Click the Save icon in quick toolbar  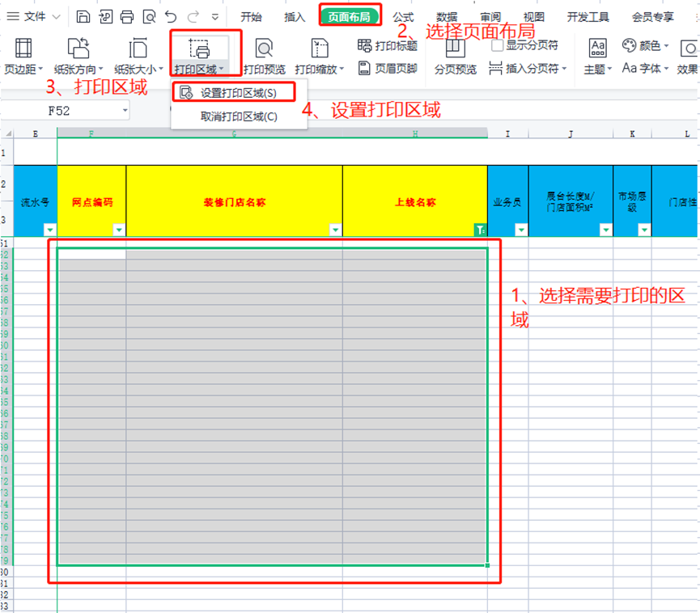coord(83,17)
